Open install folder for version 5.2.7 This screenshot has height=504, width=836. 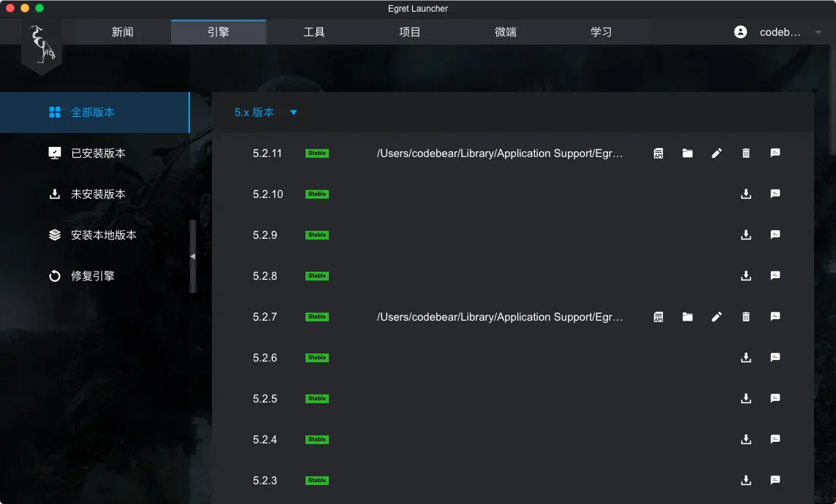tap(688, 317)
